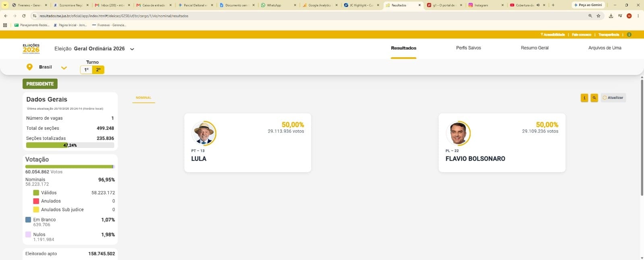Bookmark this page with the star icon
Viewport: 644px width, 260px height.
(x=599, y=16)
